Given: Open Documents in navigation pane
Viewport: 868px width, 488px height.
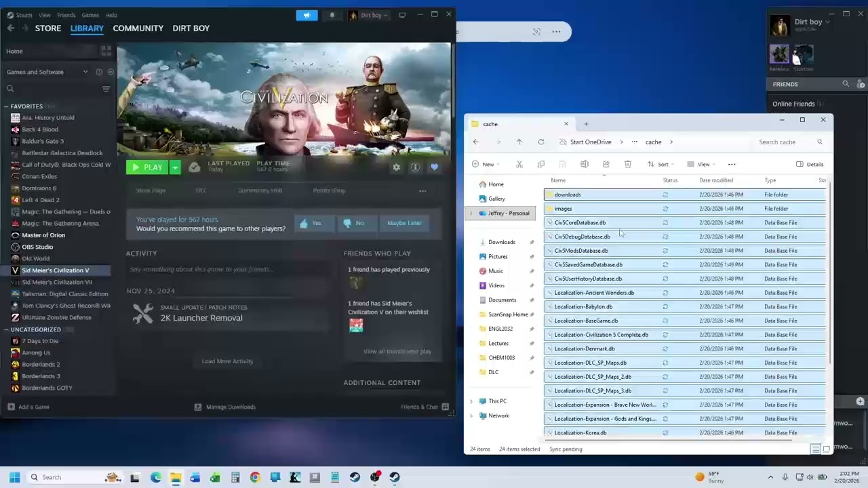Looking at the screenshot, I should tap(502, 300).
